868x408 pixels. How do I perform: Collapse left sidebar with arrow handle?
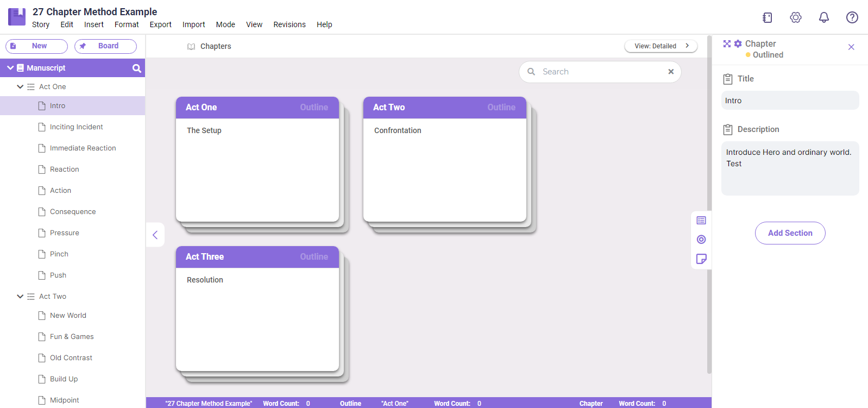point(155,235)
